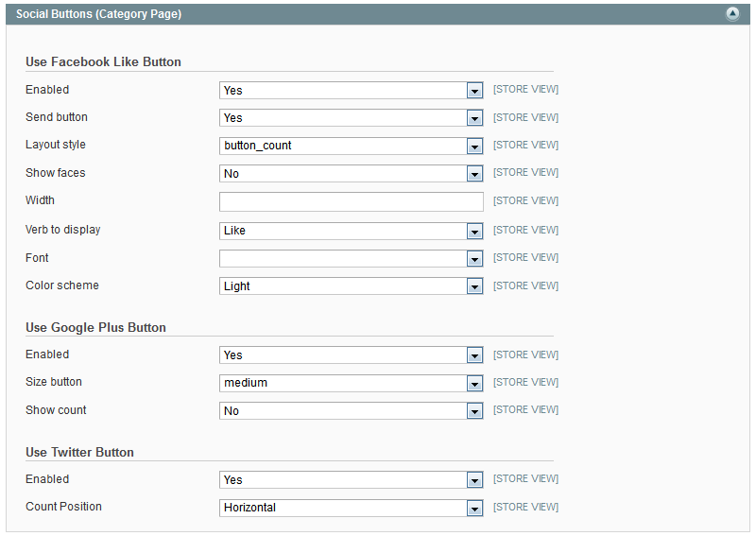Click the Use Google Plus Button heading
Viewport: 756px width, 536px height.
point(95,328)
